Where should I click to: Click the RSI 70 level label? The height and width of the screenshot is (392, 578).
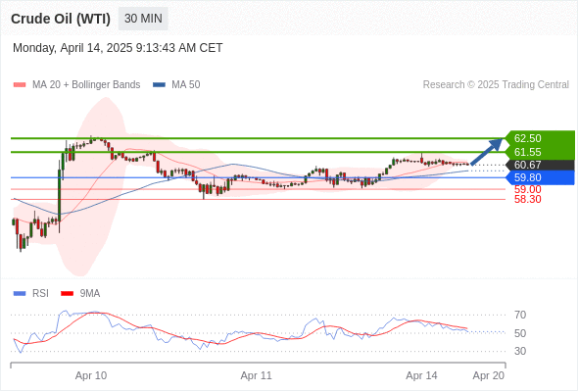[520, 315]
